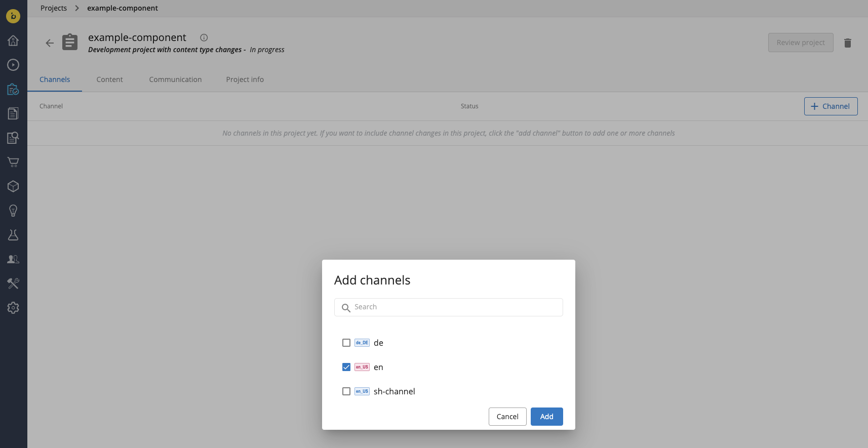Click the project clipboard icon beside title
The height and width of the screenshot is (448, 868).
[70, 42]
